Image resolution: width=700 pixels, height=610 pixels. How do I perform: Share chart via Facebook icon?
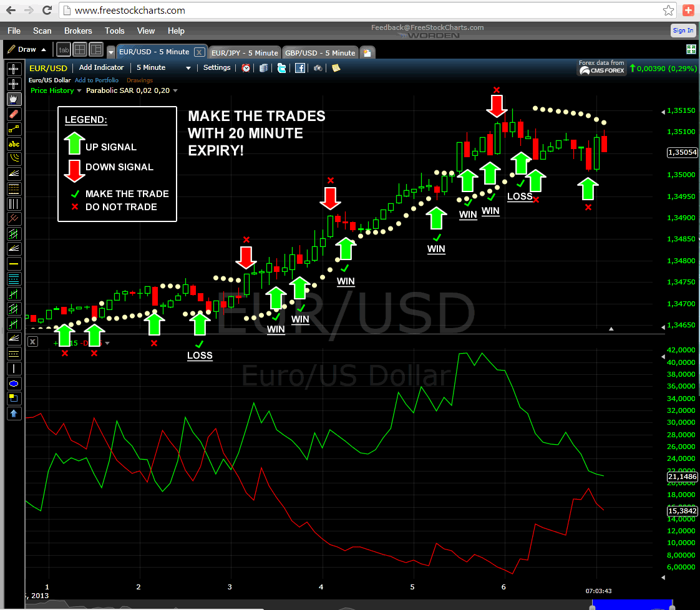coord(300,68)
